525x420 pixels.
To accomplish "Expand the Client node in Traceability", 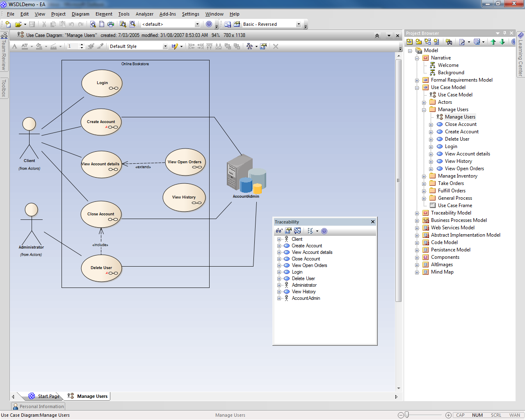I will [279, 239].
